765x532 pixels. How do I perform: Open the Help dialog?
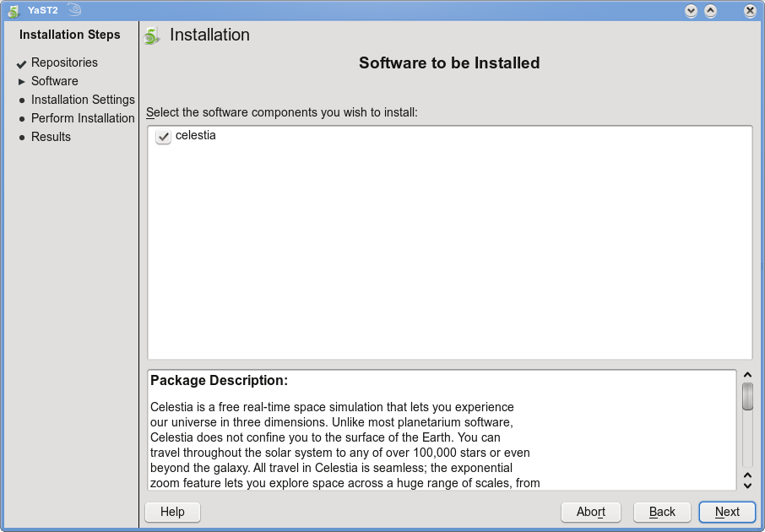[172, 512]
